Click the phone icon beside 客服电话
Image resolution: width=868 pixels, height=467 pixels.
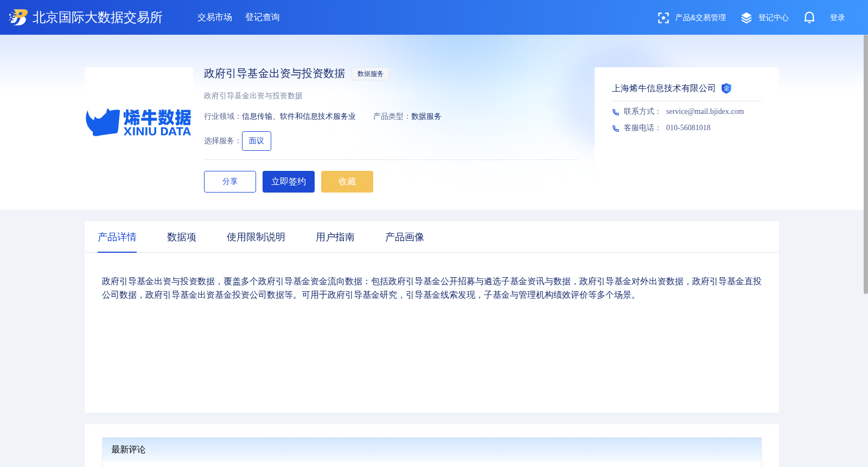pos(616,129)
